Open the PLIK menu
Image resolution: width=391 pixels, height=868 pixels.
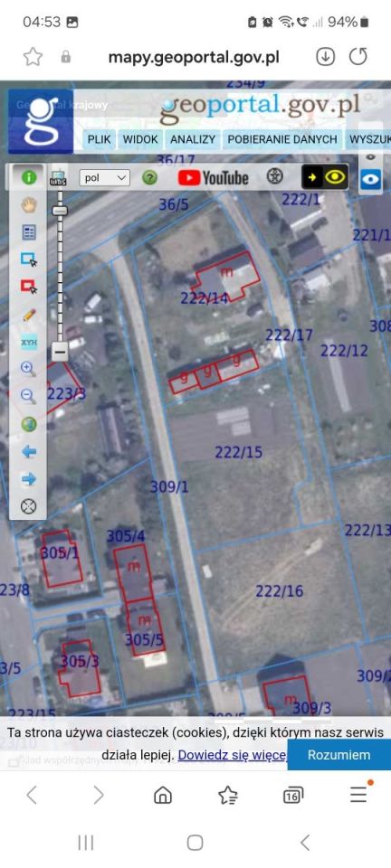tap(100, 139)
